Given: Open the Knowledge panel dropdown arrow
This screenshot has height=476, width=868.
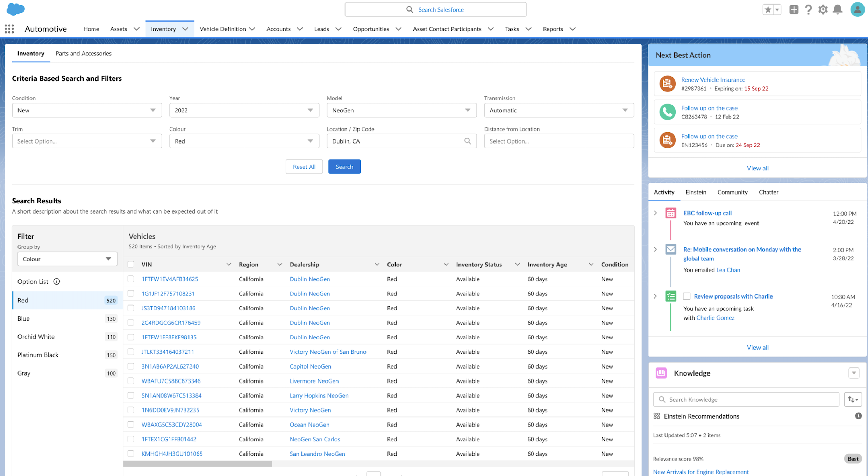Looking at the screenshot, I should tap(854, 373).
